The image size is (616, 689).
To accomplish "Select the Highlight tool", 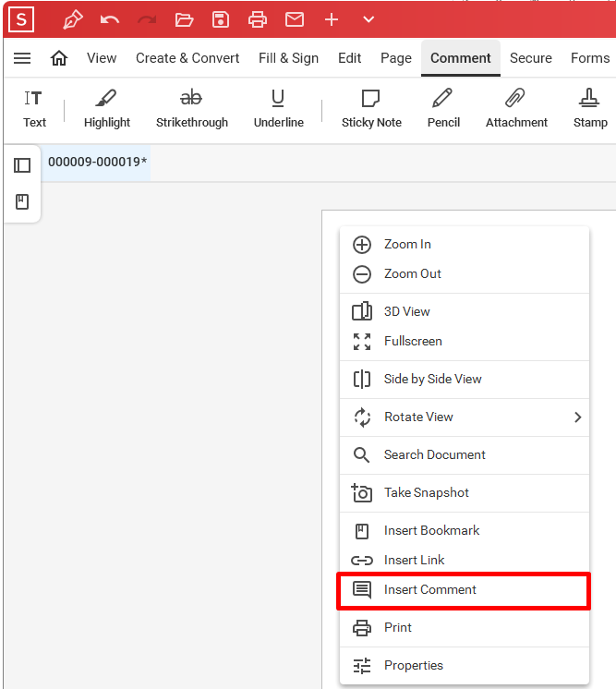I will [x=107, y=109].
